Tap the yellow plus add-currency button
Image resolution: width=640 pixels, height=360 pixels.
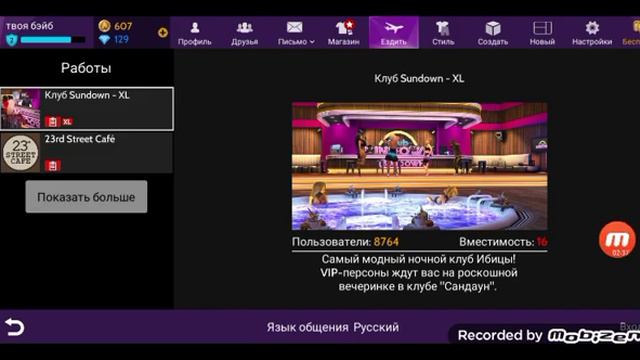(162, 33)
